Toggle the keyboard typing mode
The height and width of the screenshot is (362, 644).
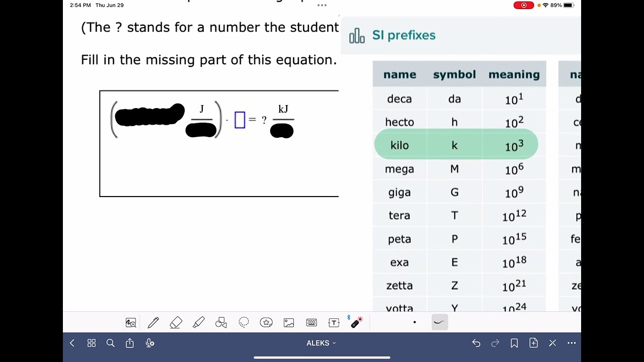[x=311, y=323]
